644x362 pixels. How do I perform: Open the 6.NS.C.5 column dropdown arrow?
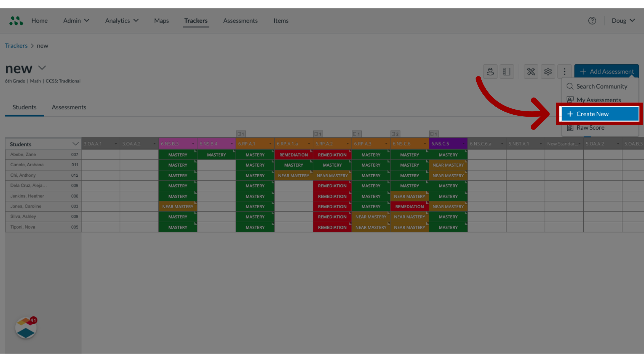463,144
